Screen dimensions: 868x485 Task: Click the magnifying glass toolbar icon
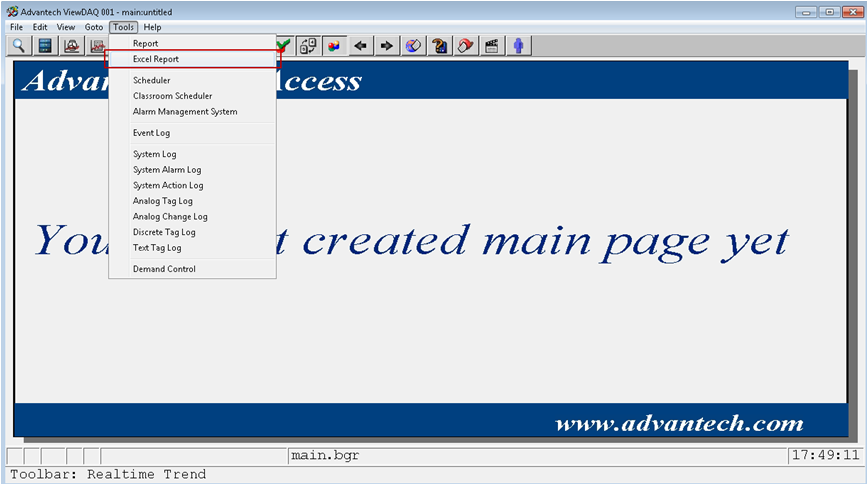pos(18,46)
